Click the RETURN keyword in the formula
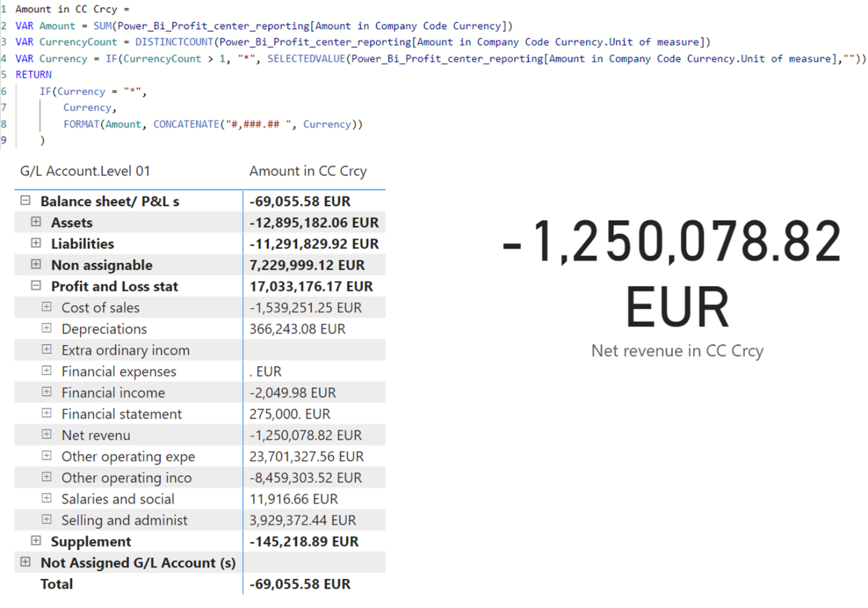 coord(34,75)
